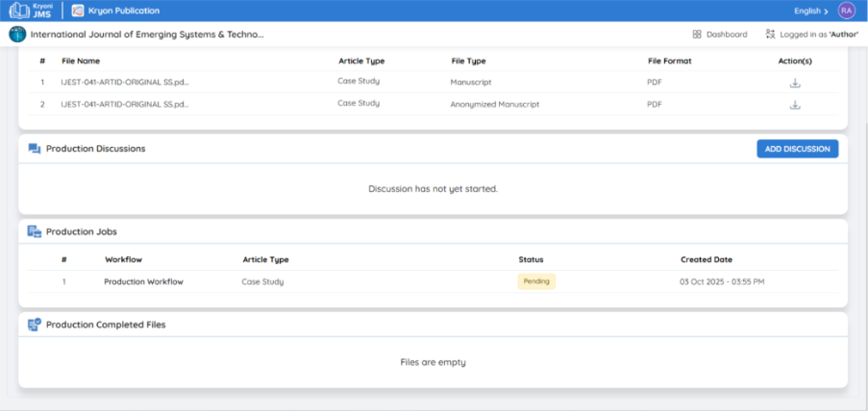This screenshot has width=868, height=412.
Task: Click the File Name column header
Action: click(81, 61)
